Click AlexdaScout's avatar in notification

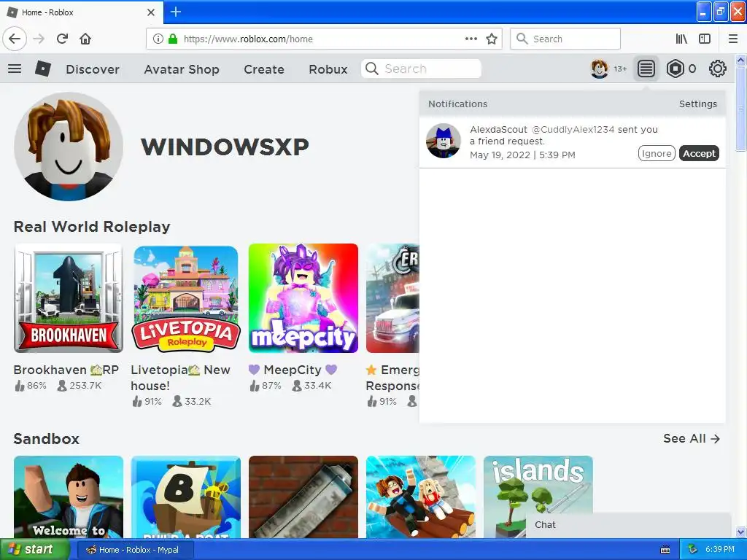click(443, 141)
